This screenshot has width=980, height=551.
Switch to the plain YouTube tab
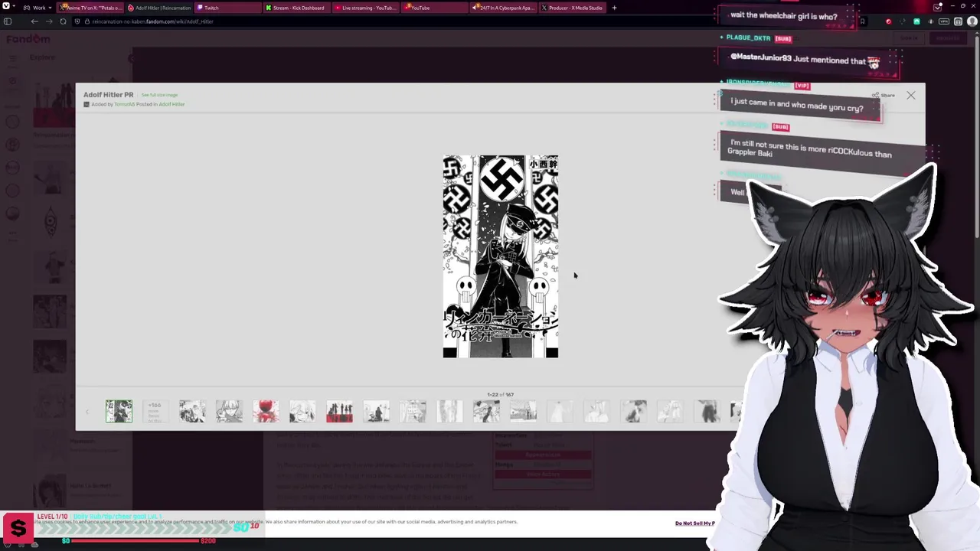pos(435,8)
